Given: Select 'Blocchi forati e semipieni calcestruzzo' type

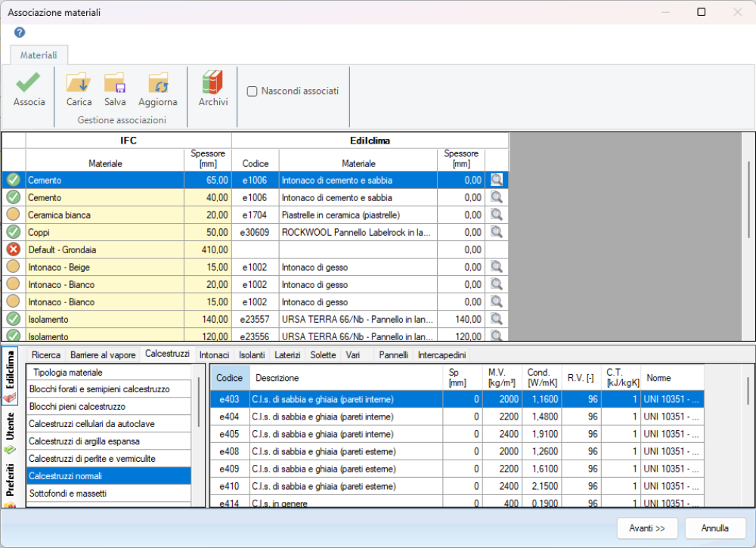Looking at the screenshot, I should click(109, 389).
